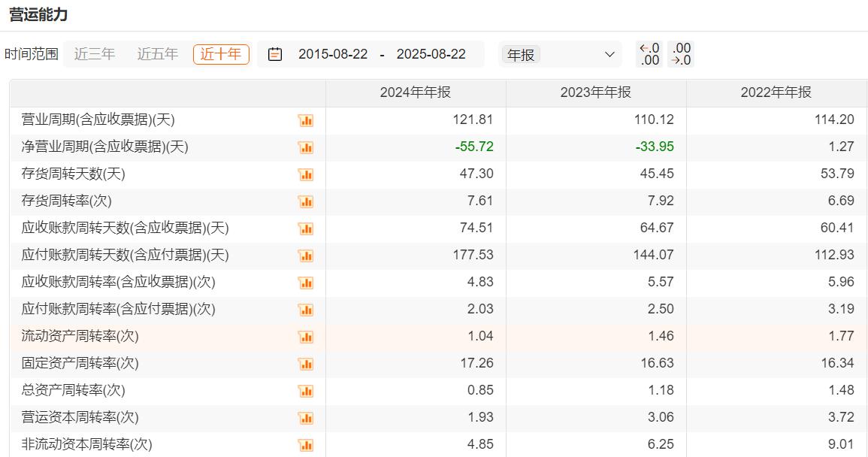Select 净营业周期(含应收票据)(天) row label
The height and width of the screenshot is (457, 868).
pyautogui.click(x=104, y=147)
